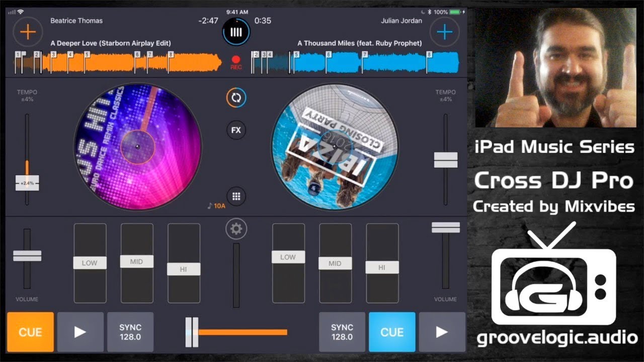Play the right deck
This screenshot has width=644, height=362.
442,332
